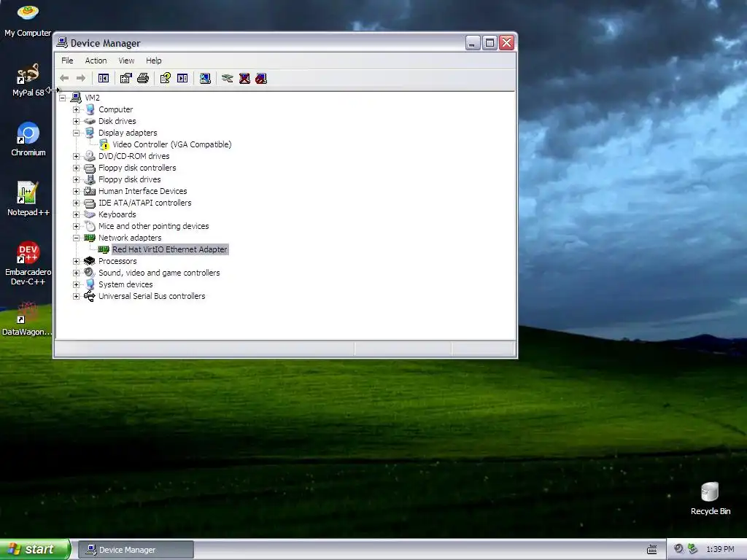747x560 pixels.
Task: Click the Device Manager taskbar button
Action: [136, 550]
